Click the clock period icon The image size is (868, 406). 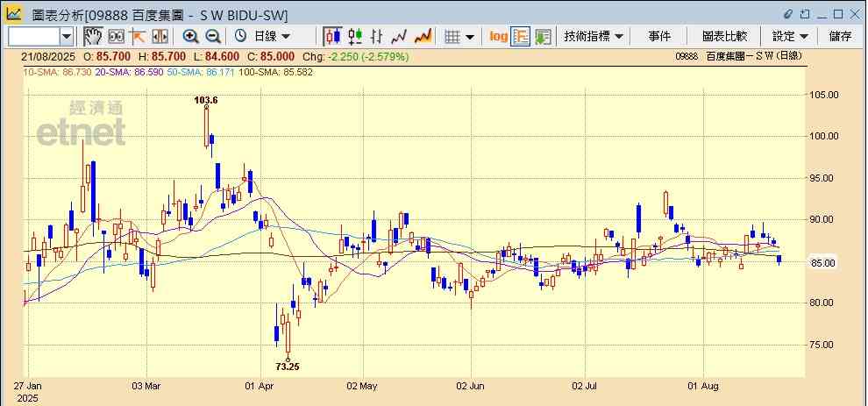(240, 36)
